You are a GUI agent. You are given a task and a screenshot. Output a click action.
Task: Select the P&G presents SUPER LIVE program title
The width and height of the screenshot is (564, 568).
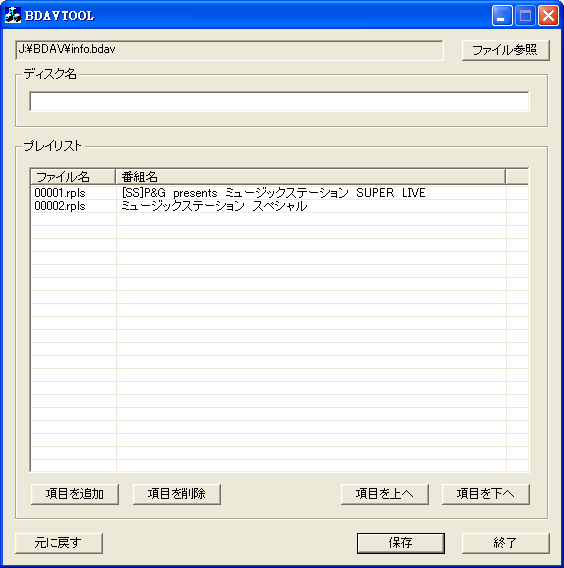(x=273, y=193)
